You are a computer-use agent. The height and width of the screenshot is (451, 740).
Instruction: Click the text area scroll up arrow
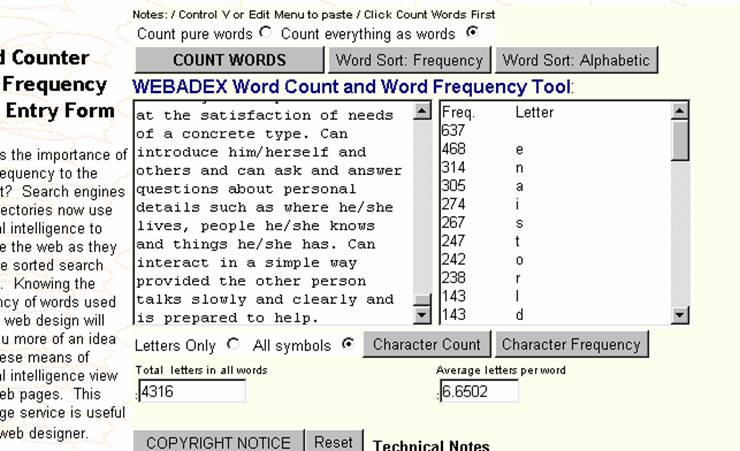coord(421,111)
